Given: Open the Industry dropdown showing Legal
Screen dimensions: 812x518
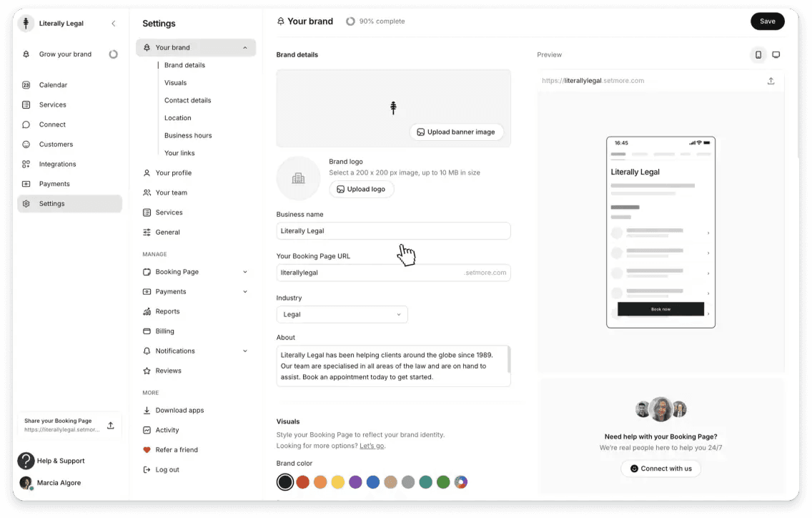Looking at the screenshot, I should (342, 314).
